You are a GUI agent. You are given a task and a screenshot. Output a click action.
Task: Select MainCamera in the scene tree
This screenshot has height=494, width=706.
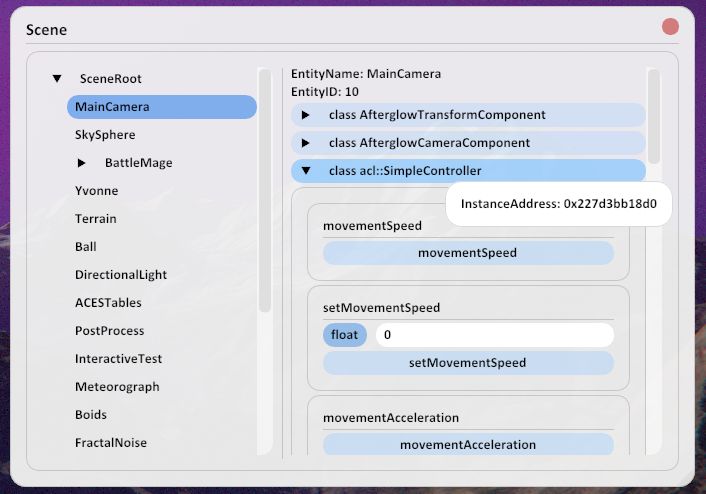(x=161, y=107)
